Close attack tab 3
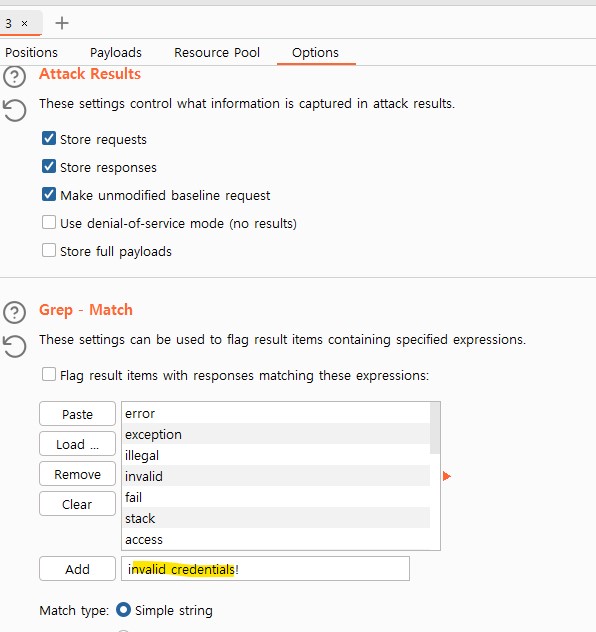Viewport: 596px width, 632px height. point(25,24)
